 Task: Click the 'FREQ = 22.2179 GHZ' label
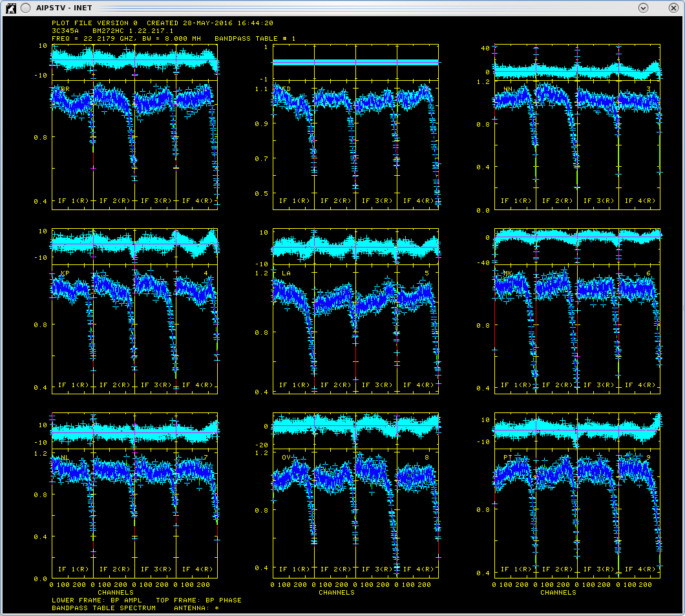coord(94,39)
